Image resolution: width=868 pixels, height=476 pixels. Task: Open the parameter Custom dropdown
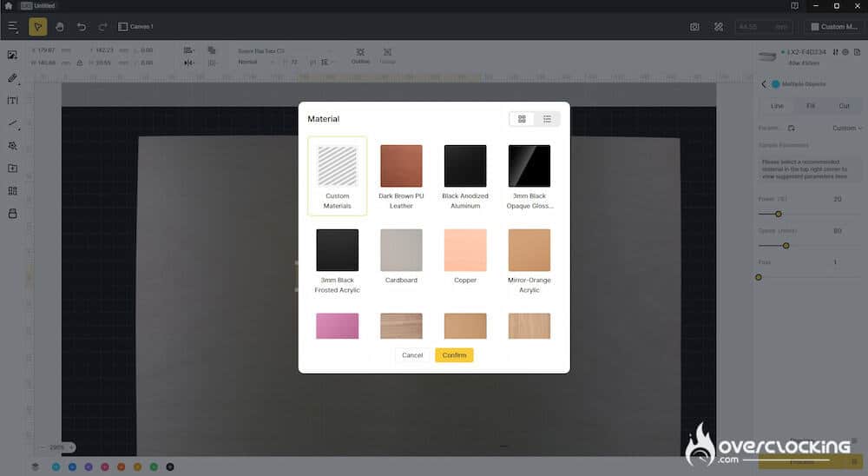click(847, 128)
